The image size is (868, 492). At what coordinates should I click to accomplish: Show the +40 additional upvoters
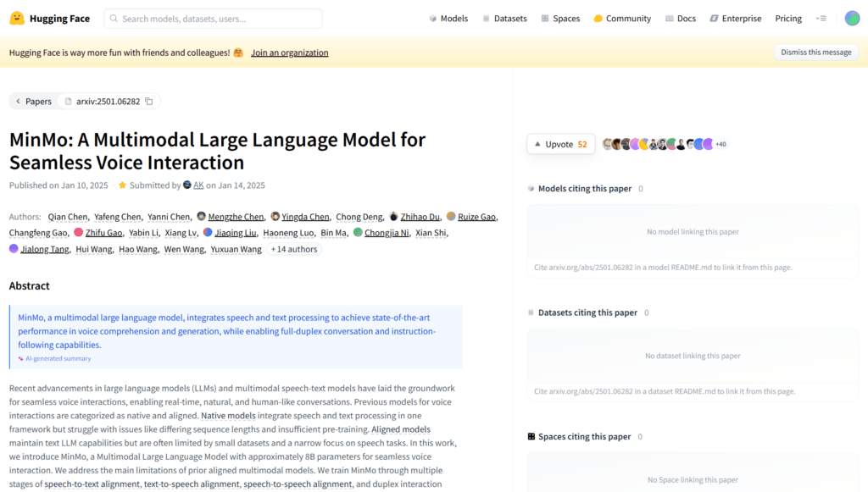(x=721, y=144)
